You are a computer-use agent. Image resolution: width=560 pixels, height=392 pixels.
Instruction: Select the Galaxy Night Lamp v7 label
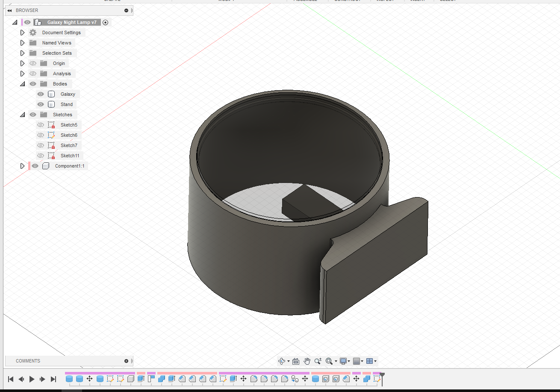[x=72, y=22]
